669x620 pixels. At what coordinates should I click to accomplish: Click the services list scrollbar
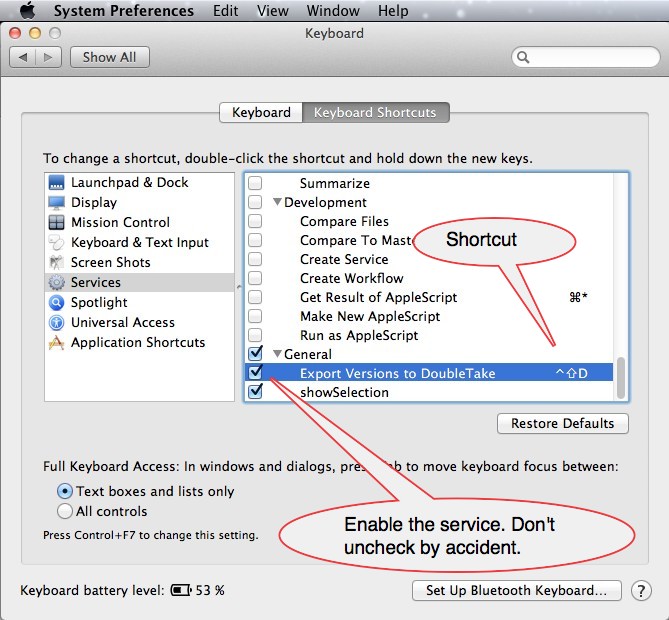pos(621,378)
